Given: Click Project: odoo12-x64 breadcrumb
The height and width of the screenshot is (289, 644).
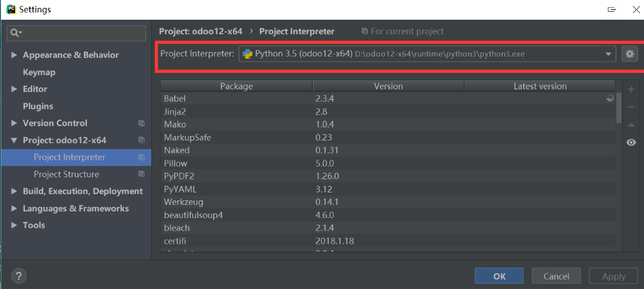Looking at the screenshot, I should [x=201, y=31].
